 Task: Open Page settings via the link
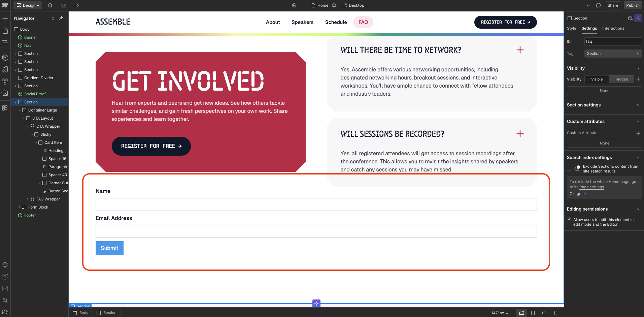(x=592, y=187)
